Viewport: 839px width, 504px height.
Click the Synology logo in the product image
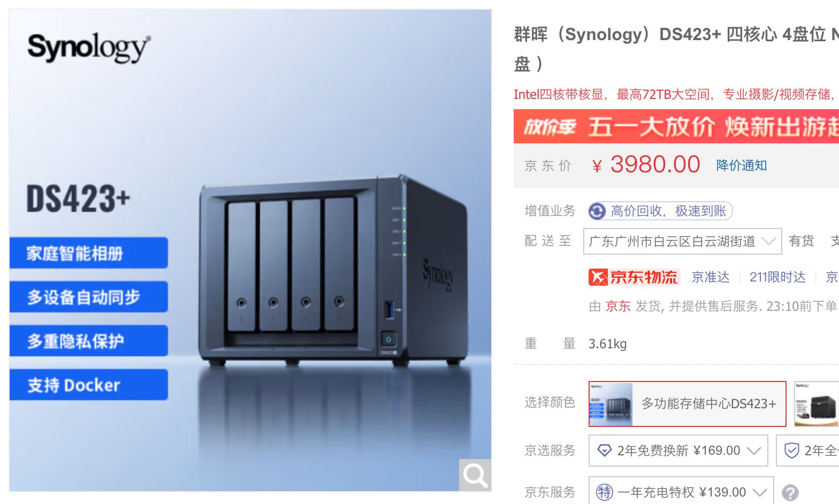[89, 47]
